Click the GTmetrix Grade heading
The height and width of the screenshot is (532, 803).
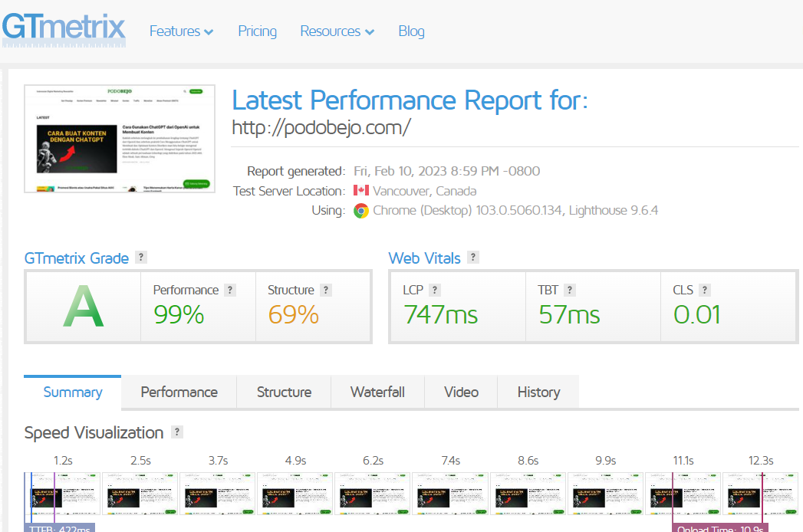[76, 258]
